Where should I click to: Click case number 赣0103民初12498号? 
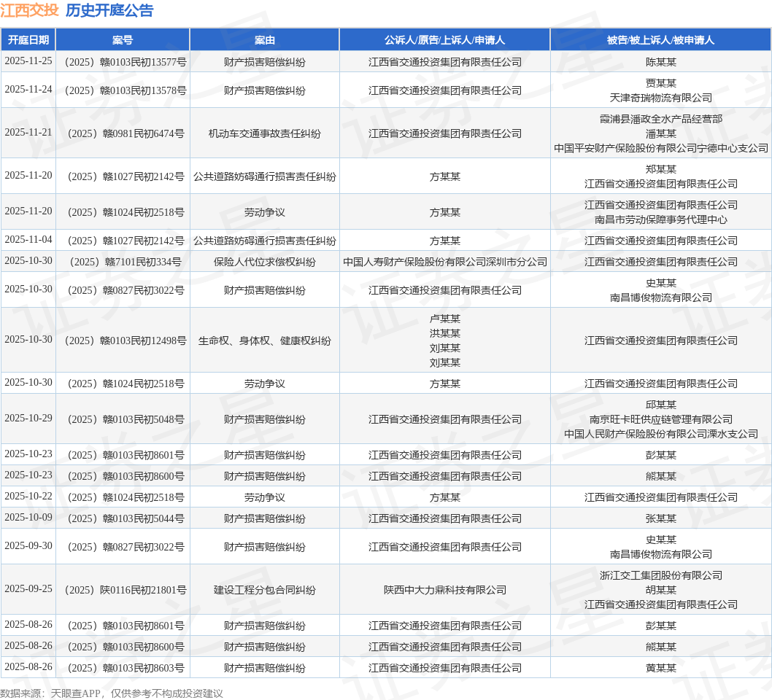[126, 341]
